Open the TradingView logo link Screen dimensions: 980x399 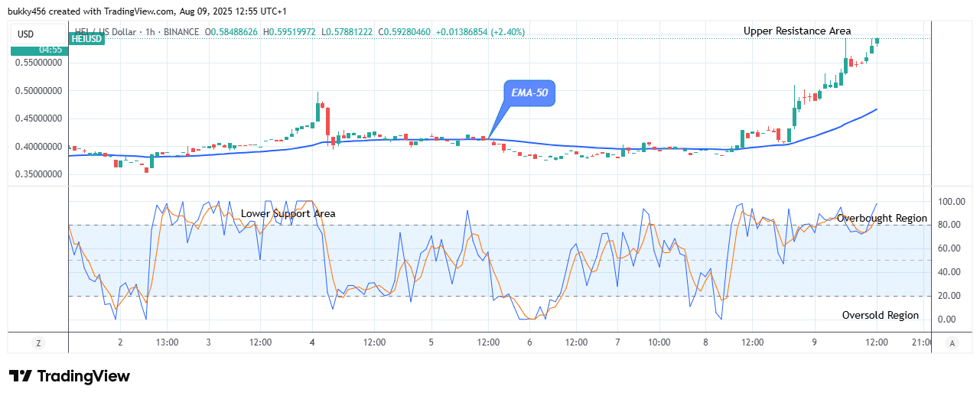(x=69, y=376)
